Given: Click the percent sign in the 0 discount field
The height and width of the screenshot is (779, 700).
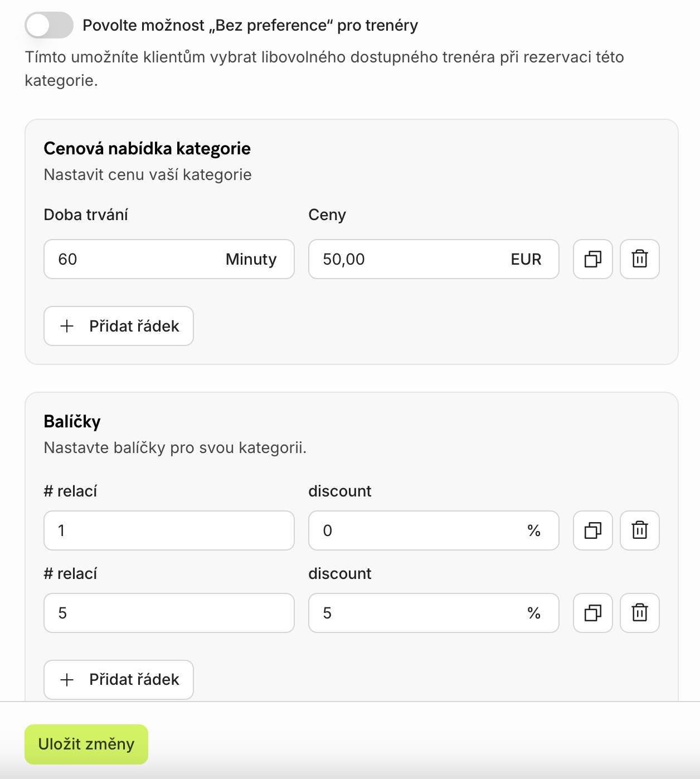Looking at the screenshot, I should coord(534,530).
